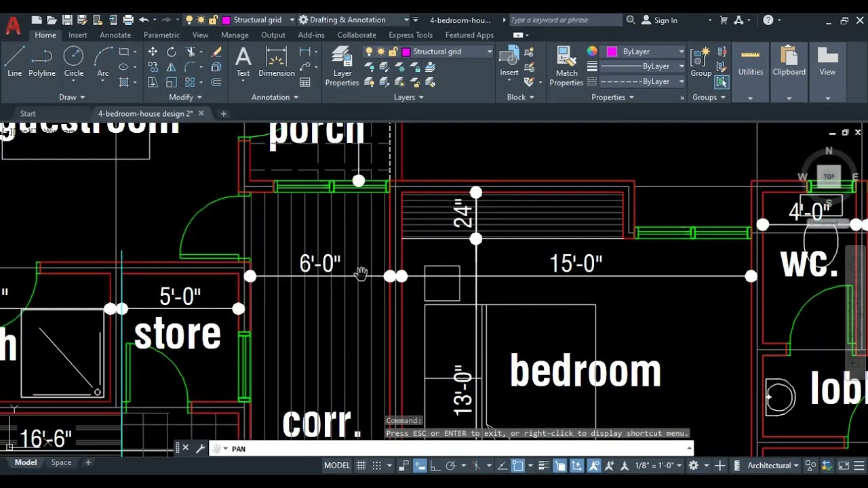Toggle group selection on/off in Groups panel
The image size is (868, 488).
click(721, 82)
